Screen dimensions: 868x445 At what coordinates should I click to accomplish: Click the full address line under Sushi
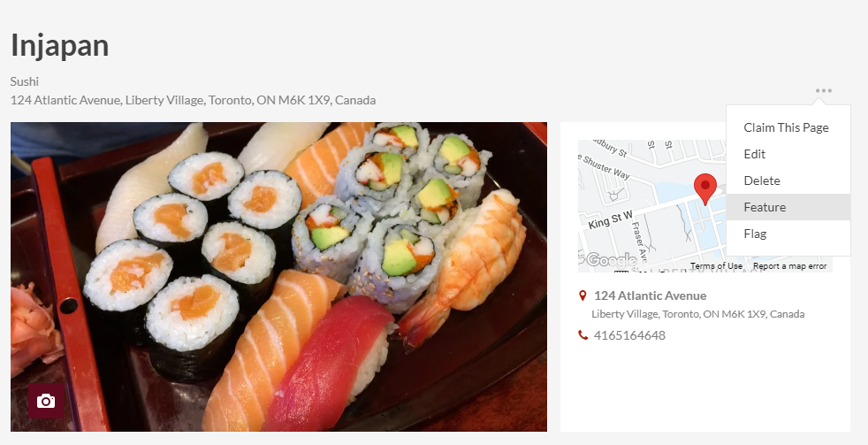pos(194,100)
